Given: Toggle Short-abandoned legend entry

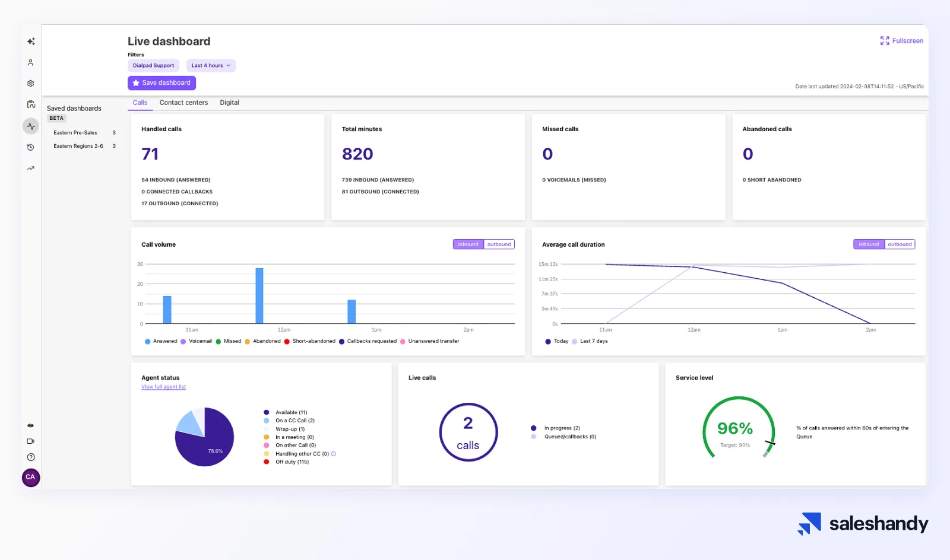Looking at the screenshot, I should pyautogui.click(x=310, y=341).
